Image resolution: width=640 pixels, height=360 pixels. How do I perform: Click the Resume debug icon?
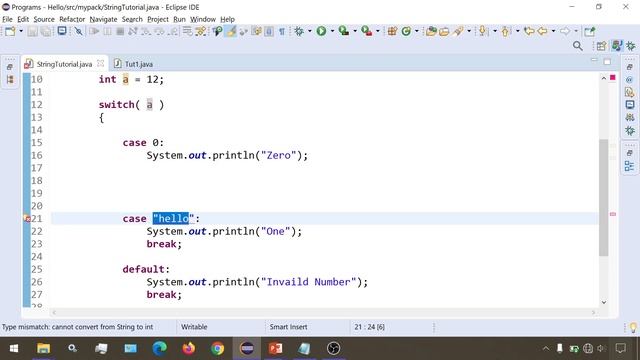(x=94, y=31)
